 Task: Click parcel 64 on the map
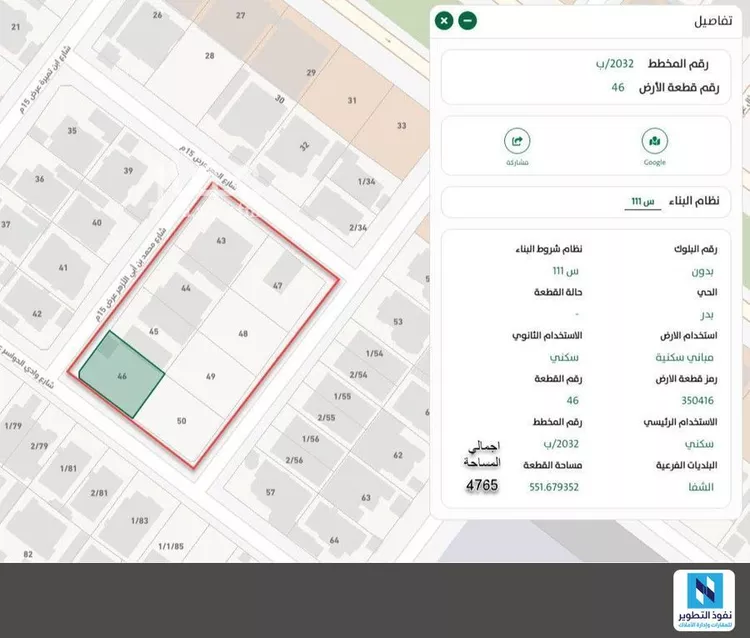click(x=334, y=540)
